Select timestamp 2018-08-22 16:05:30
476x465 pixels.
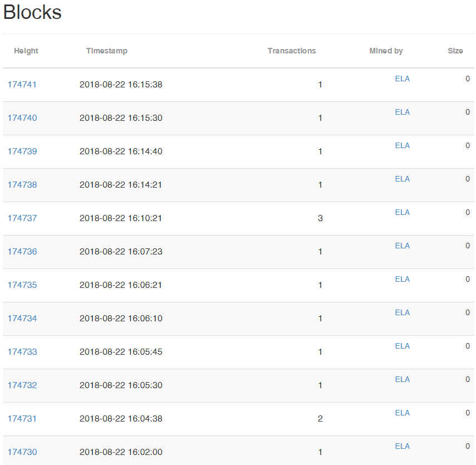(121, 385)
